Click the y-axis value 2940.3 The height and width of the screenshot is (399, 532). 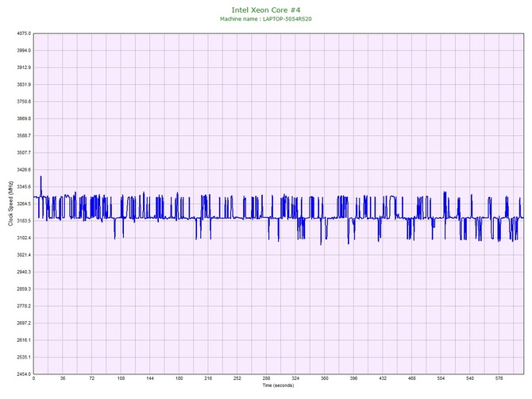24,272
